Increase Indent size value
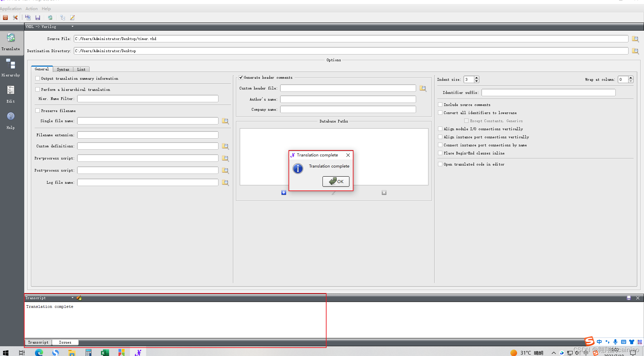The image size is (644, 356). pos(476,78)
